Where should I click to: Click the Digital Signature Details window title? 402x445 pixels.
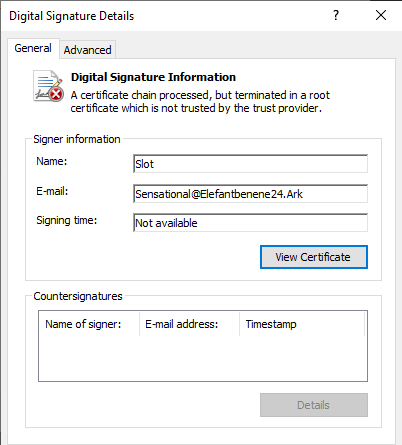click(71, 16)
